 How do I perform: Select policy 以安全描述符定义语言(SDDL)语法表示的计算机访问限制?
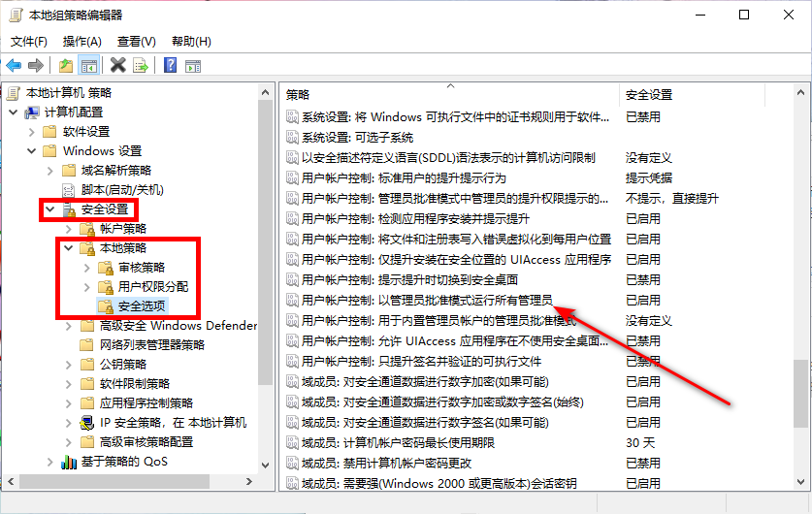coord(448,158)
